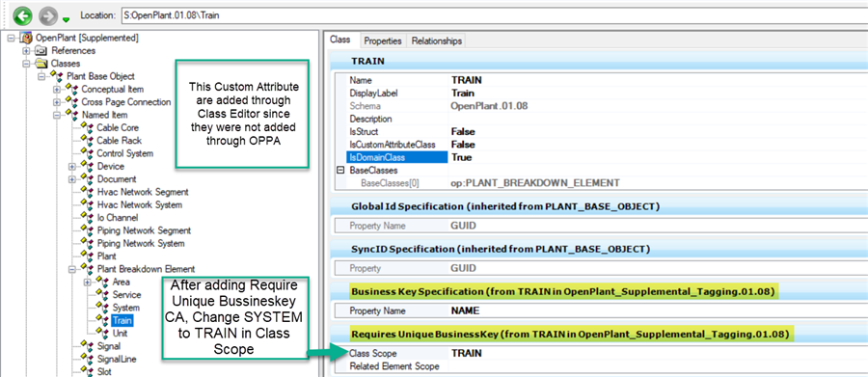The width and height of the screenshot is (868, 377).
Task: Click the Control System class icon
Action: point(88,152)
